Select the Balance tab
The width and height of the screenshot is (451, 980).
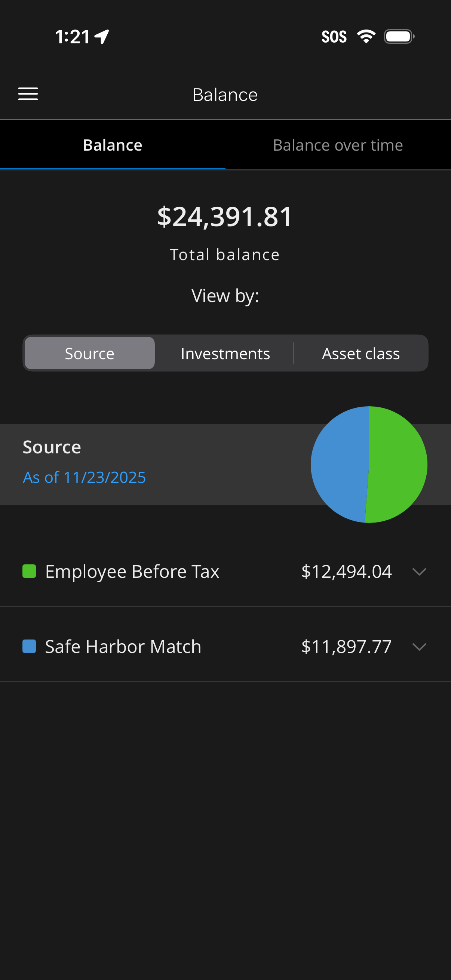[x=113, y=145]
